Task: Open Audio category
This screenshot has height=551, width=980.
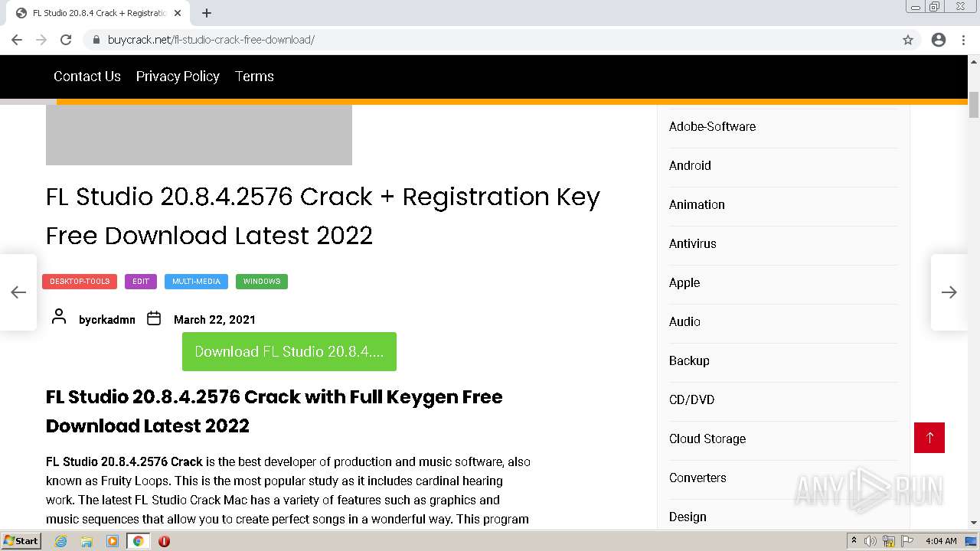Action: click(x=684, y=322)
